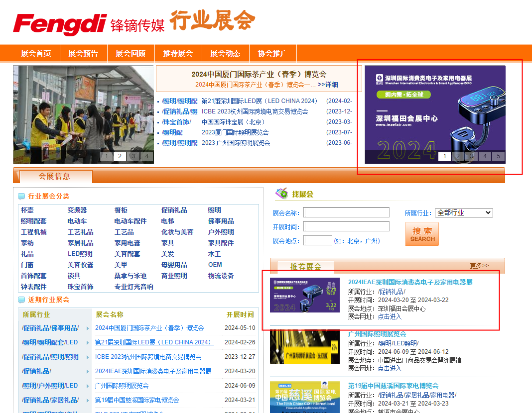532x413 pixels.
Task: Select the 电动车配件 category
Action: pyautogui.click(x=131, y=221)
